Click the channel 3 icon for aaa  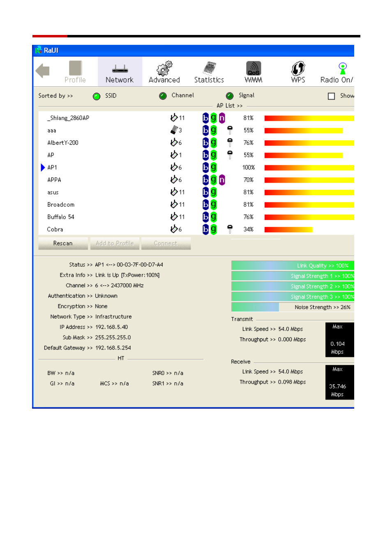[174, 130]
